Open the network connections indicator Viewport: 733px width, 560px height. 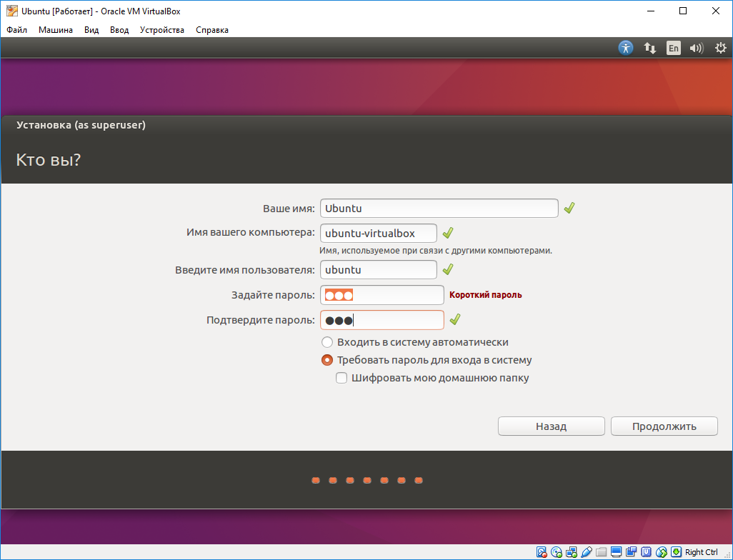tap(650, 48)
